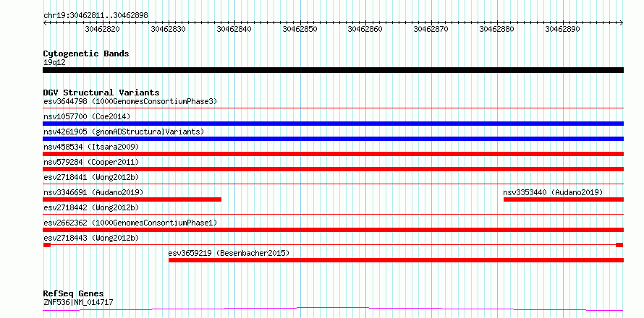This screenshot has width=644, height=318.
Task: Open variant esv3644798 (1000GenomesConsortiumPhase3) label
Action: pos(130,101)
